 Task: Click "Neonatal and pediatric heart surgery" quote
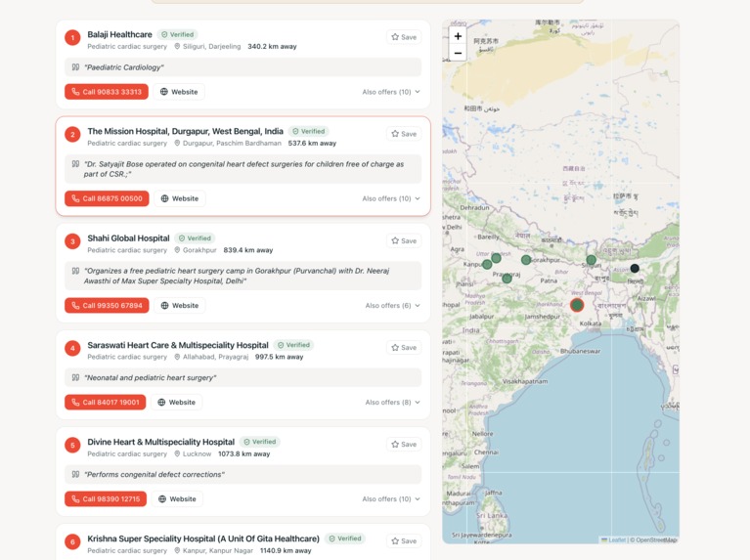point(151,378)
